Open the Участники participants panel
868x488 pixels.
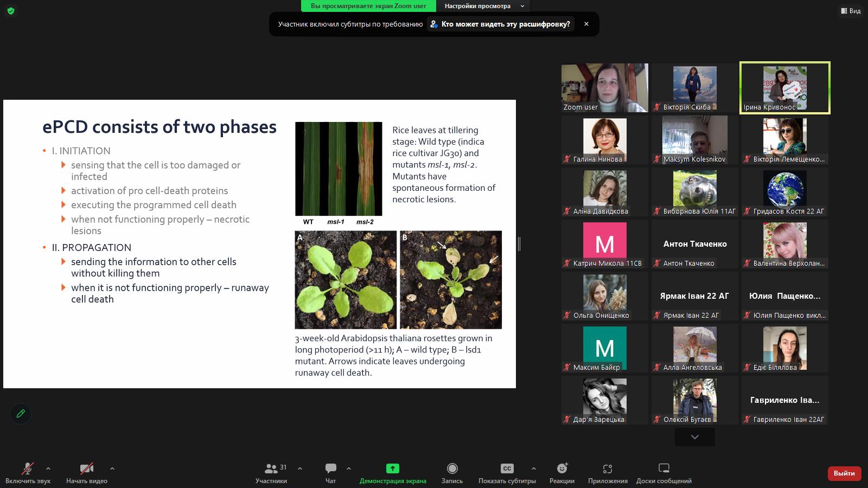pos(271,473)
